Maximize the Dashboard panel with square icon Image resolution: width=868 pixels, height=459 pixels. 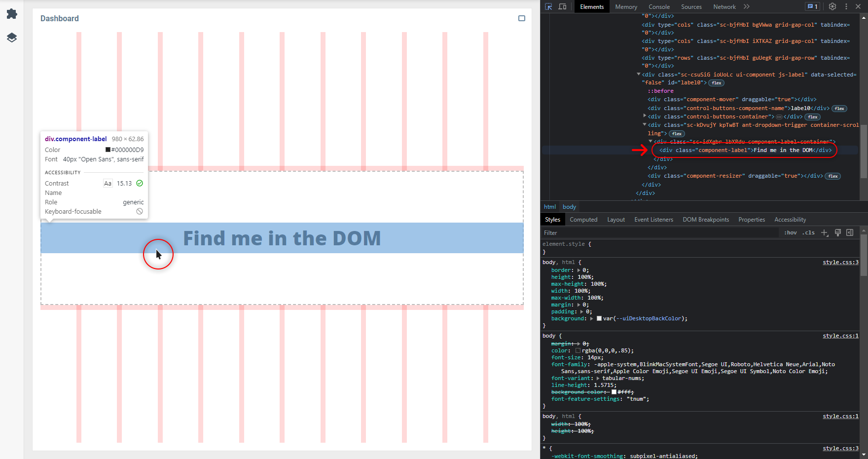pyautogui.click(x=522, y=18)
